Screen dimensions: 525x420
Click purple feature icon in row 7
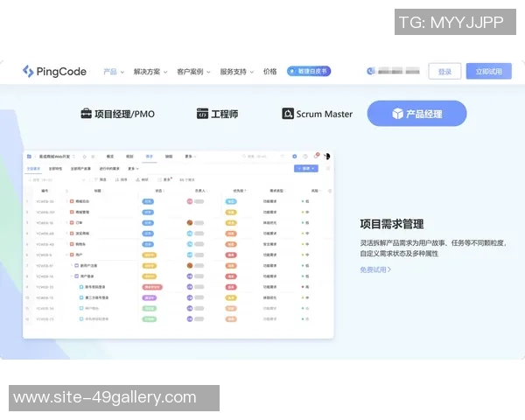tap(76, 266)
